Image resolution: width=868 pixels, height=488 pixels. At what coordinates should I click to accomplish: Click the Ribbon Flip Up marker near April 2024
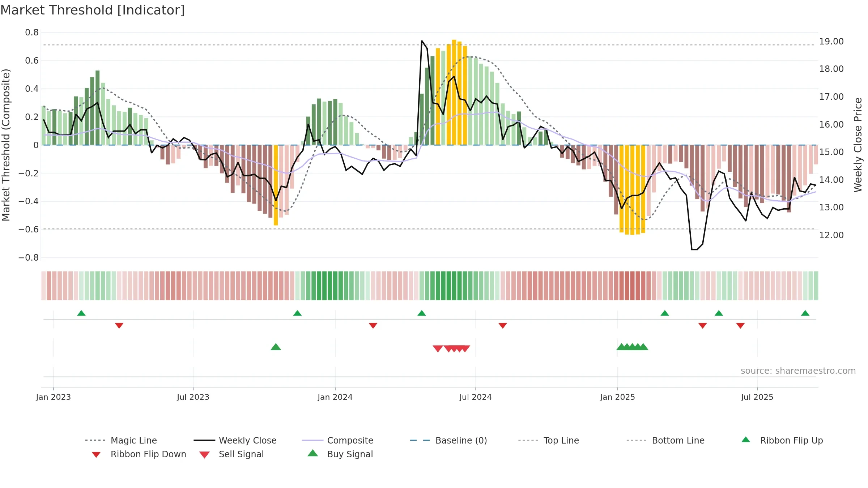click(422, 313)
